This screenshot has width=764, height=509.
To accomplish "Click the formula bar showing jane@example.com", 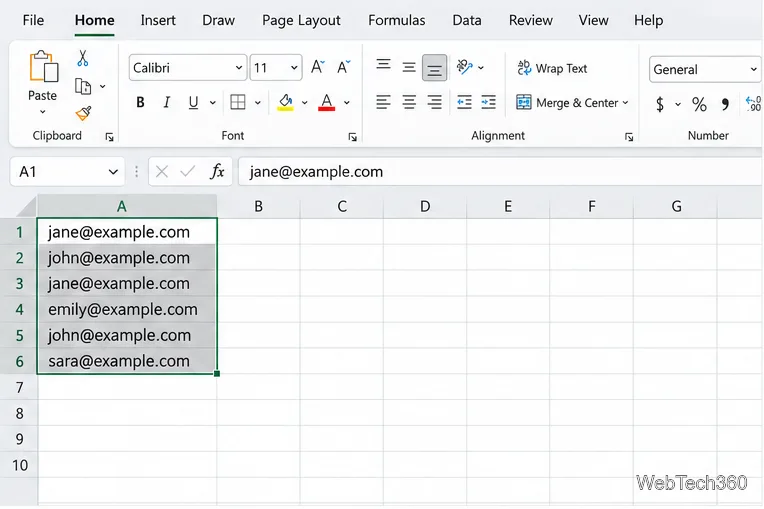I will click(499, 171).
